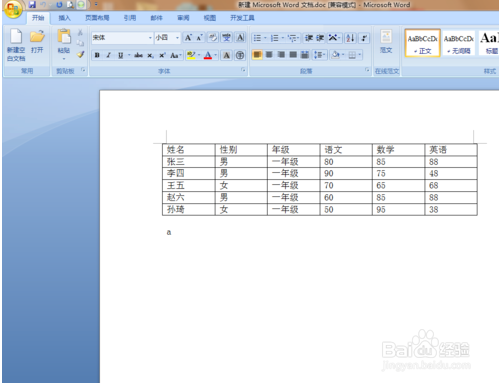Toggle superscript formatting
This screenshot has width=499, height=383.
point(162,55)
